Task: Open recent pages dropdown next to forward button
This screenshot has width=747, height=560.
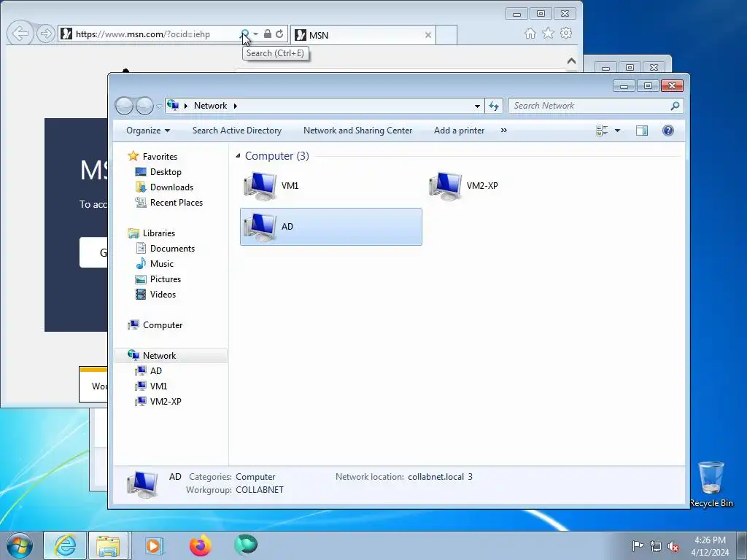Action: pos(158,106)
